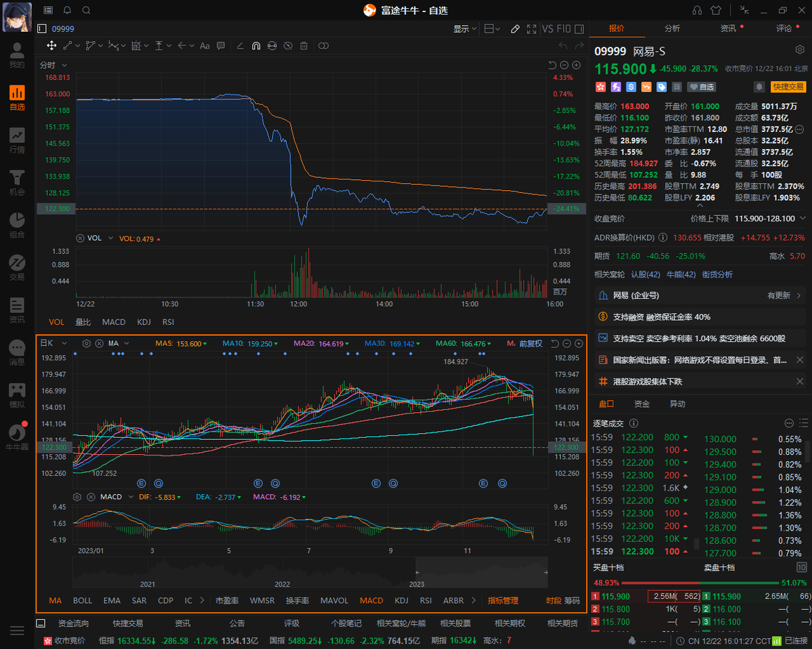This screenshot has width=812, height=649.
Task: Open the 牛牛圈 community sidebar section
Action: [17, 437]
